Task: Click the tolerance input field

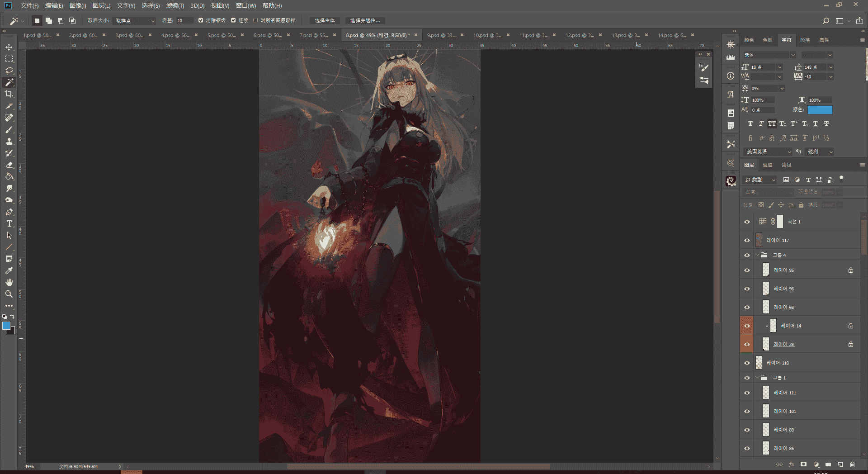Action: point(184,21)
